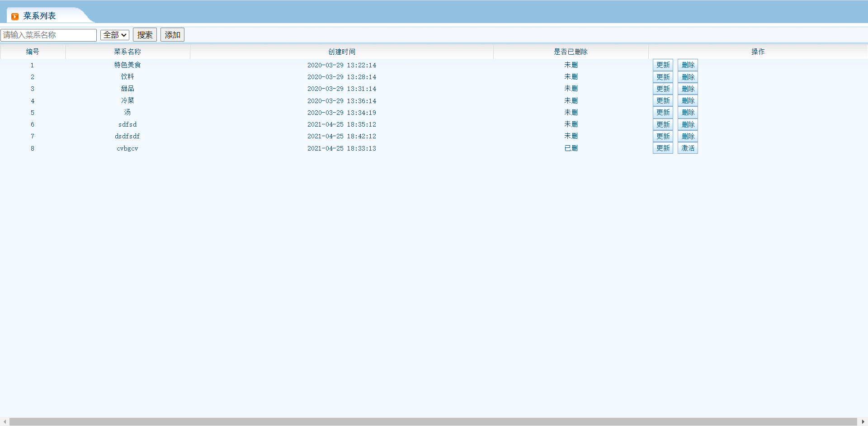This screenshot has width=868, height=426.
Task: Click timestamp 2021-04-25 18:33:13
Action: click(342, 148)
